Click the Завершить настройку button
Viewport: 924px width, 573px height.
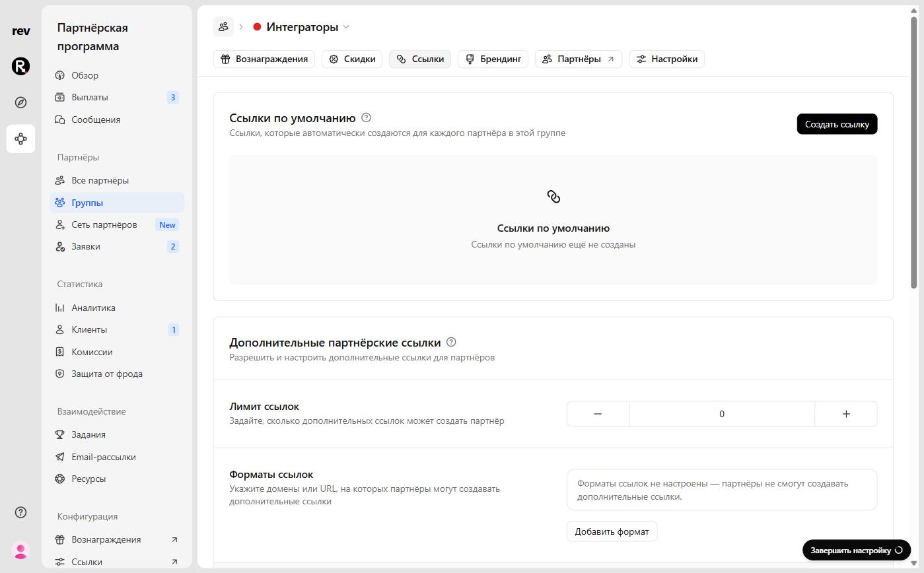pyautogui.click(x=857, y=550)
